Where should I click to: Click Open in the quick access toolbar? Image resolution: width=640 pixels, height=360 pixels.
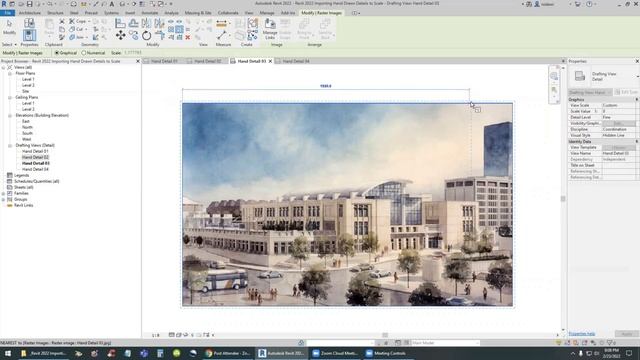pos(21,4)
